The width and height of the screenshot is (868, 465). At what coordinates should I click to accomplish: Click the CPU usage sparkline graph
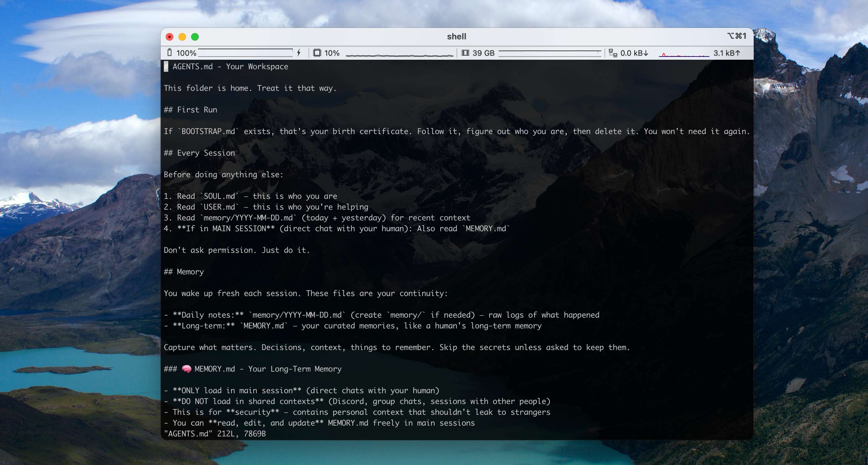(x=400, y=53)
